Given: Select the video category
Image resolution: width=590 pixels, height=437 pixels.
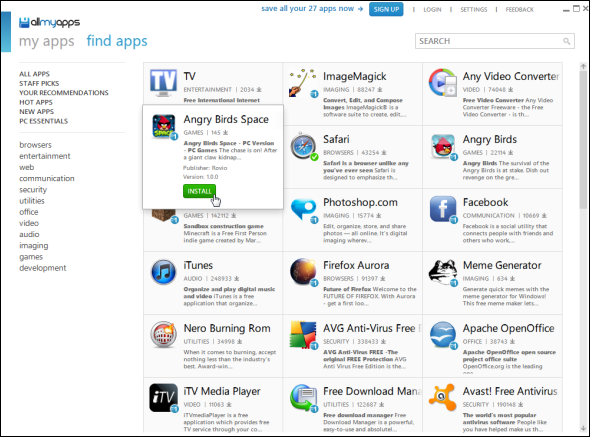Looking at the screenshot, I should click(x=29, y=223).
